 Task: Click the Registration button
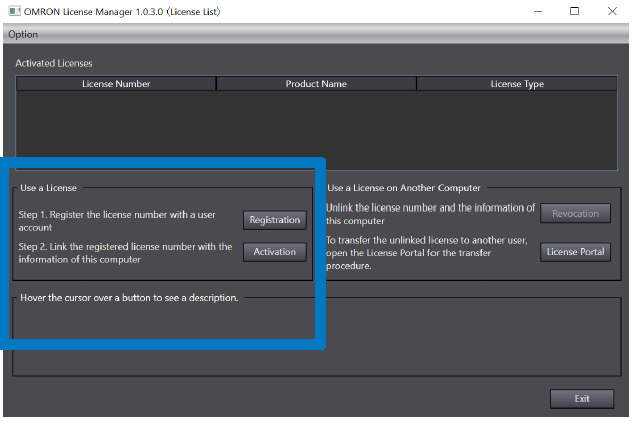(x=275, y=220)
